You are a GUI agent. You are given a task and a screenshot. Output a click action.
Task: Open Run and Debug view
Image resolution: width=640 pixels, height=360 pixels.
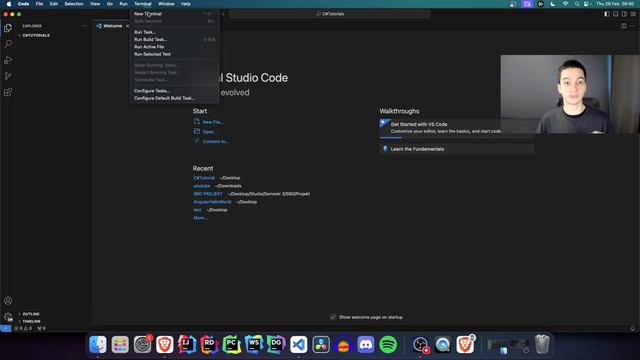(x=8, y=60)
